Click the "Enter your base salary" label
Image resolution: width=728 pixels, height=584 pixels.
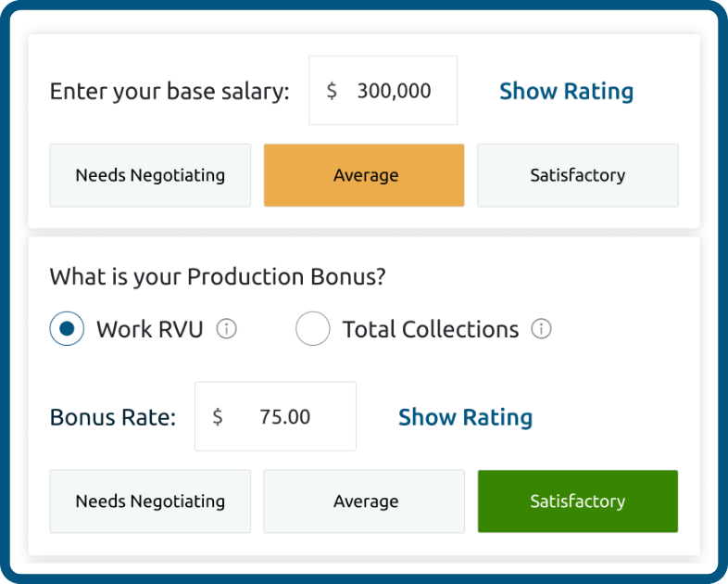point(169,91)
